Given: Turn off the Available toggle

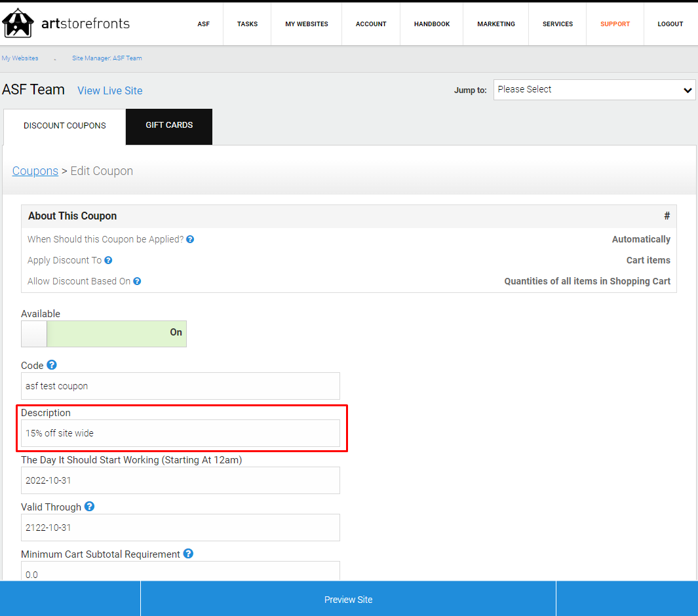Looking at the screenshot, I should point(33,334).
